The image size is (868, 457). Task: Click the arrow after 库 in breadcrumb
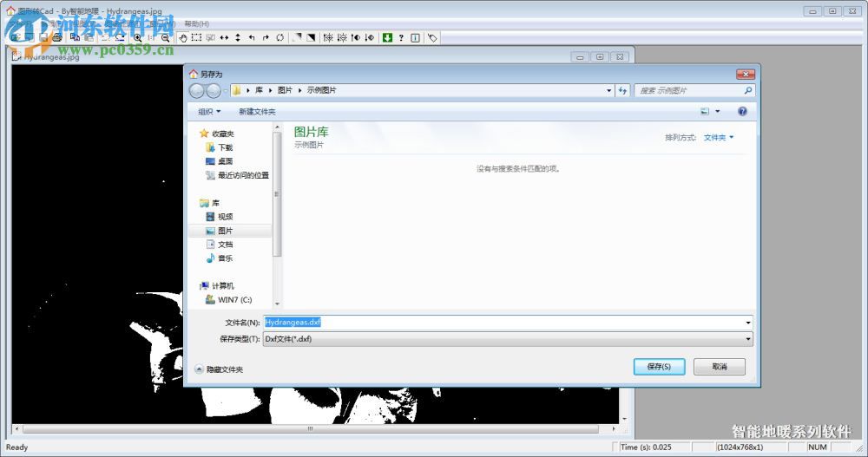[270, 90]
